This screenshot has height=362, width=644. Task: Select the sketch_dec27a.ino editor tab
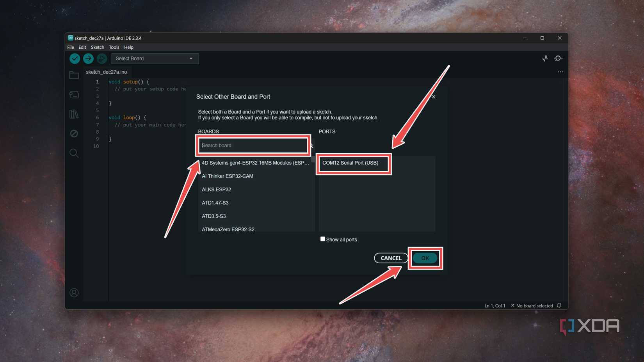pos(107,72)
